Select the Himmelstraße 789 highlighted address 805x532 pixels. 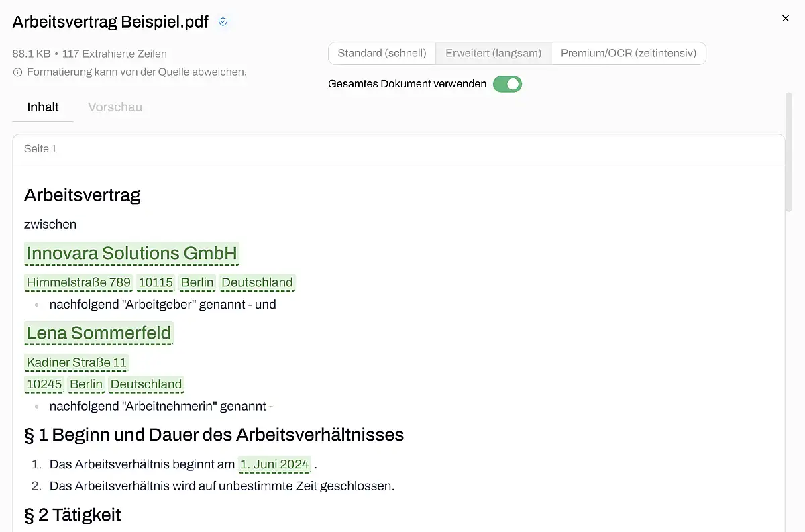pos(78,282)
